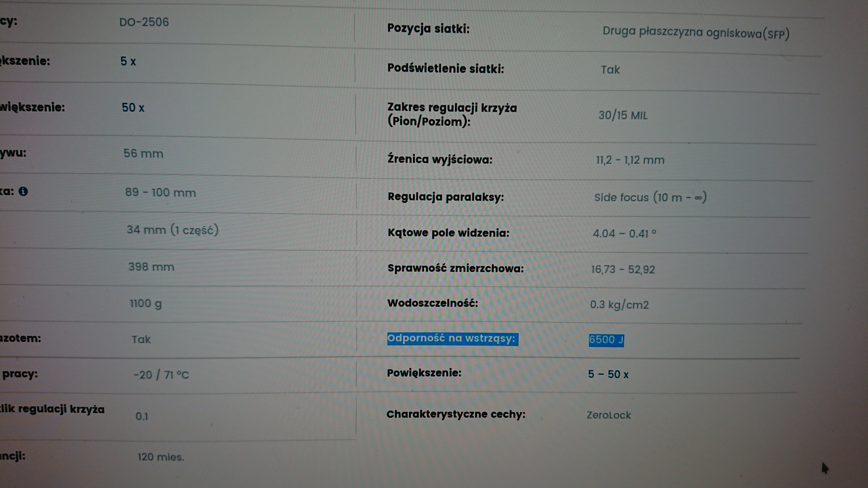This screenshot has width=868, height=488.
Task: Select the highlighted 'Odporność na wstrząsy' label
Action: [453, 338]
